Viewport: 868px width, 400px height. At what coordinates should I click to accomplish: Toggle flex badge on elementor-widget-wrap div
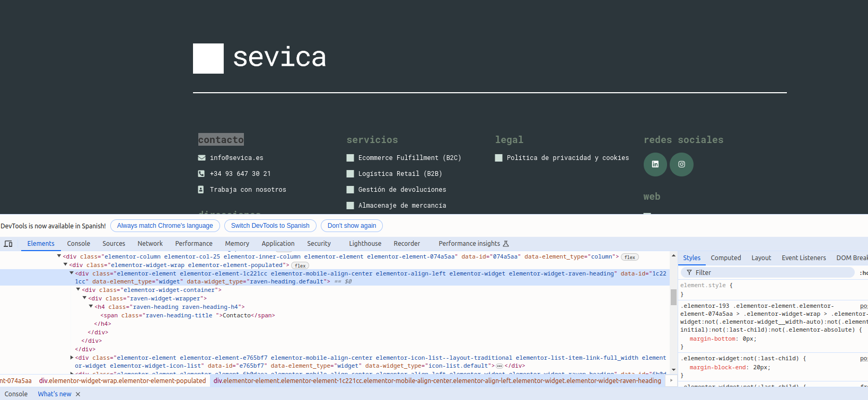click(300, 265)
